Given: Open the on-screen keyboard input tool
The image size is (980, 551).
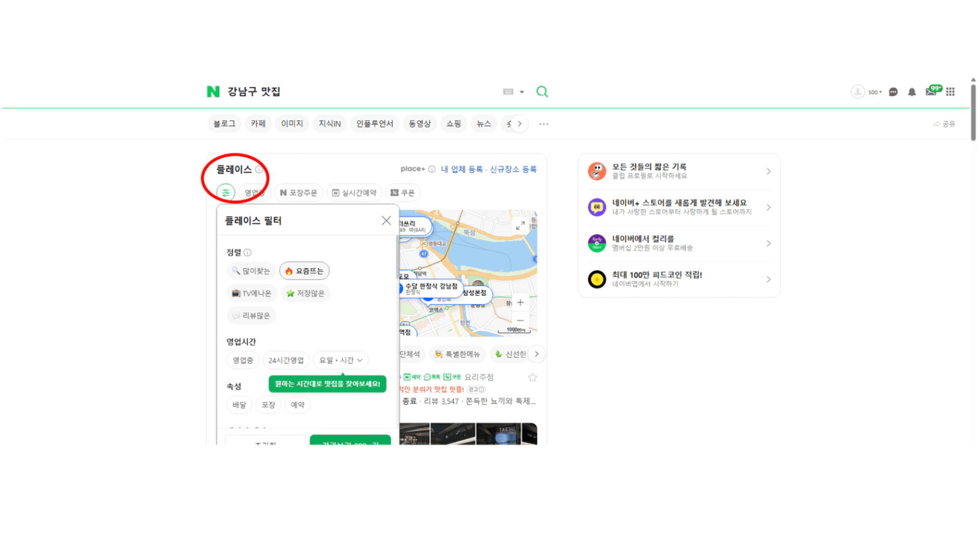Looking at the screenshot, I should (508, 92).
